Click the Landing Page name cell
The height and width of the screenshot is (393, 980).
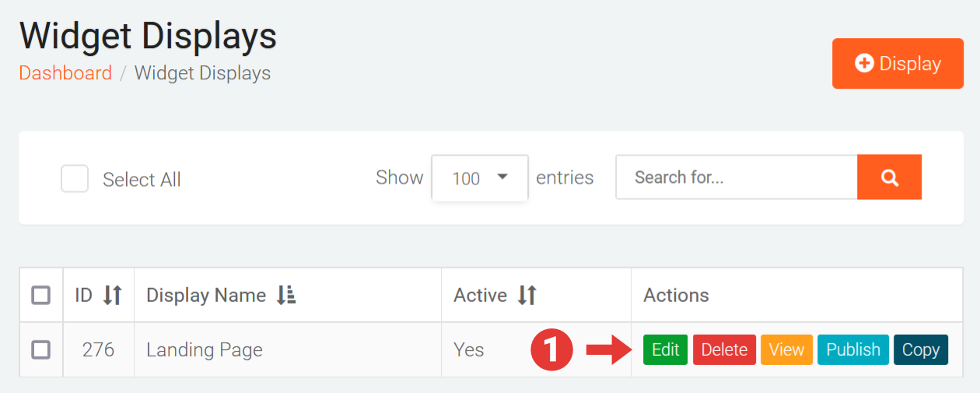coord(205,350)
